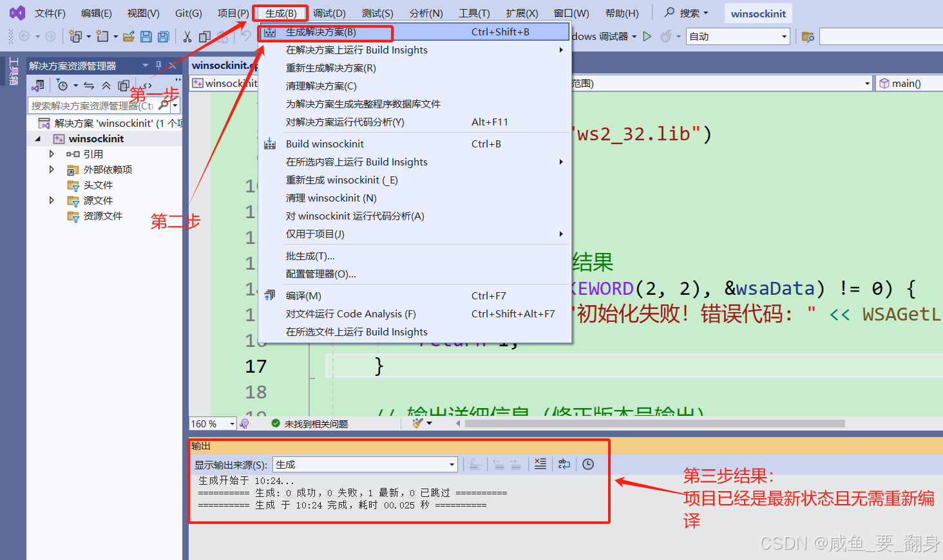The image size is (943, 560).
Task: Click the IntelliCode lightbulb icon near zoom
Action: click(244, 424)
